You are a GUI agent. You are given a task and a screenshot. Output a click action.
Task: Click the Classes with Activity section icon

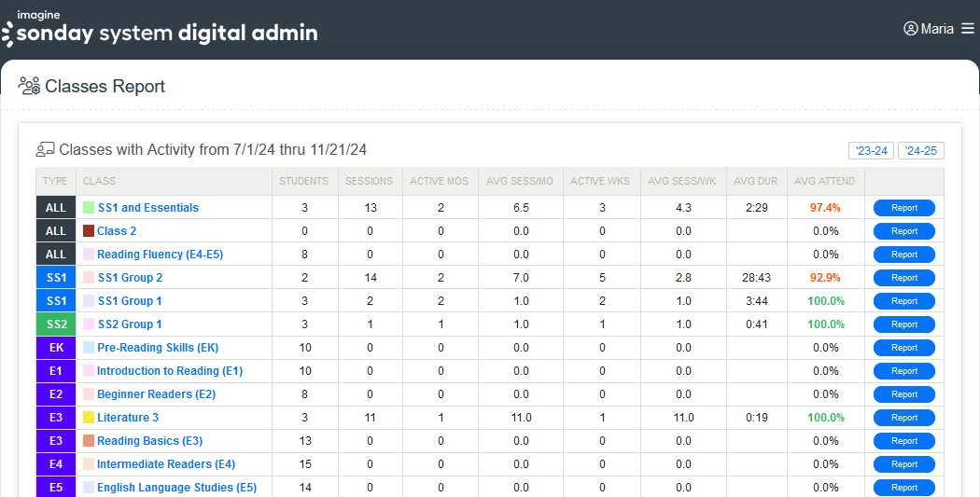45,149
